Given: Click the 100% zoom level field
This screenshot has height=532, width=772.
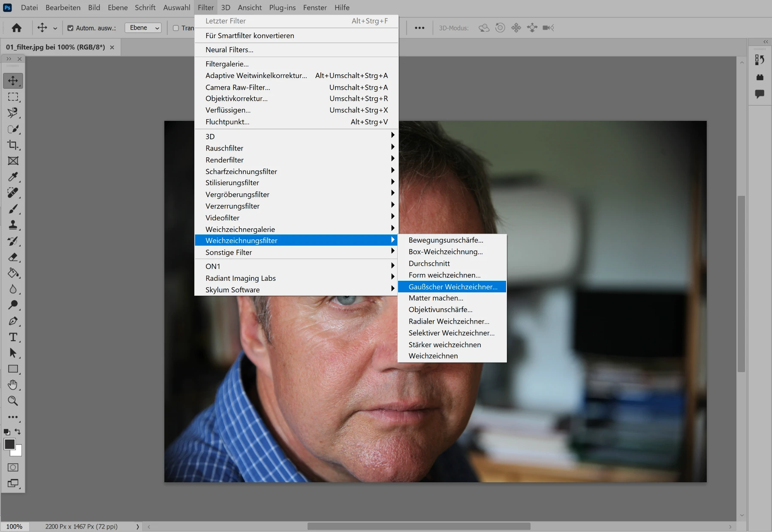Looking at the screenshot, I should tap(15, 526).
